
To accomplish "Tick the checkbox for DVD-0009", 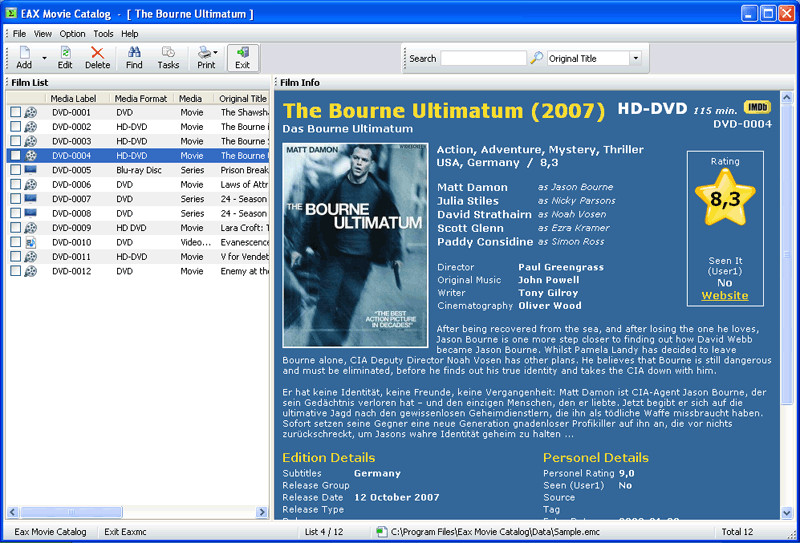I will 16,228.
